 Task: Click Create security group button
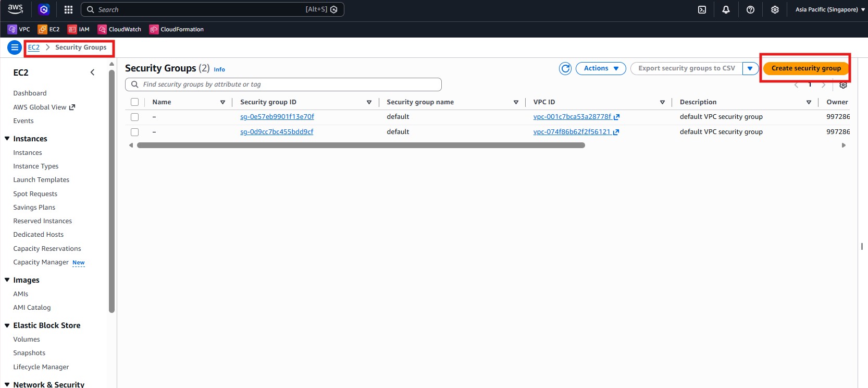pyautogui.click(x=805, y=68)
